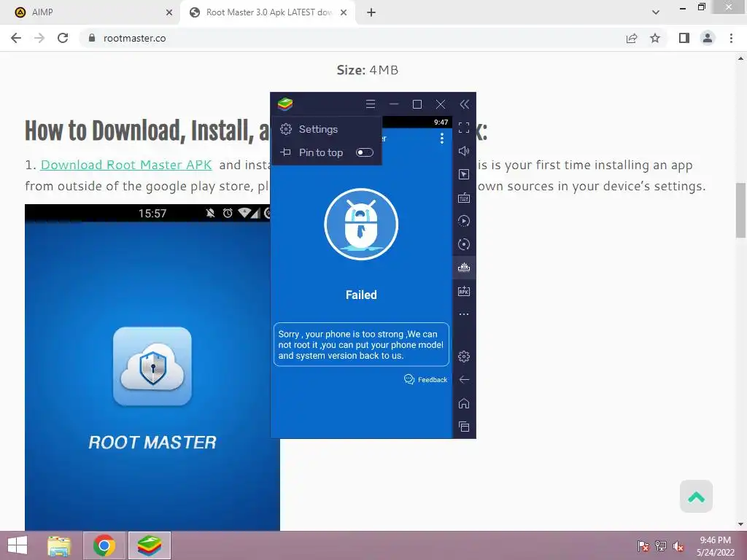Viewport: 747px width, 560px height.
Task: Expand the Chrome tab search dropdown
Action: point(656,12)
